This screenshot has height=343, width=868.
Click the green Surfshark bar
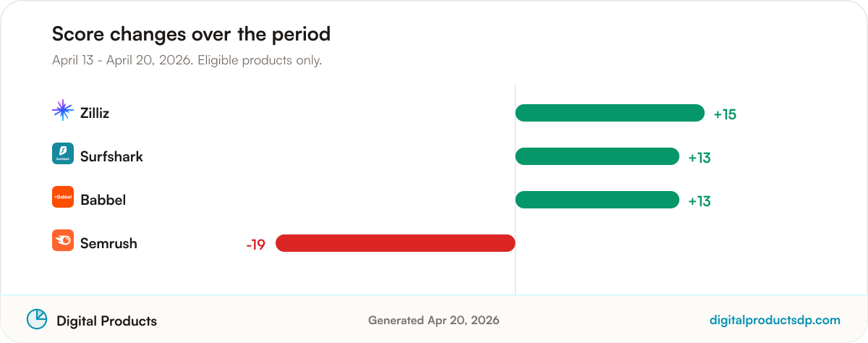tap(597, 156)
